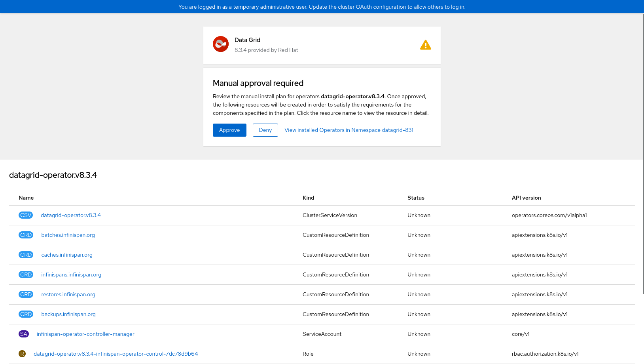644x364 pixels.
Task: Open the datagrid-operator.v8.3.4-infinispan-operator-control Role resource
Action: [x=116, y=354]
